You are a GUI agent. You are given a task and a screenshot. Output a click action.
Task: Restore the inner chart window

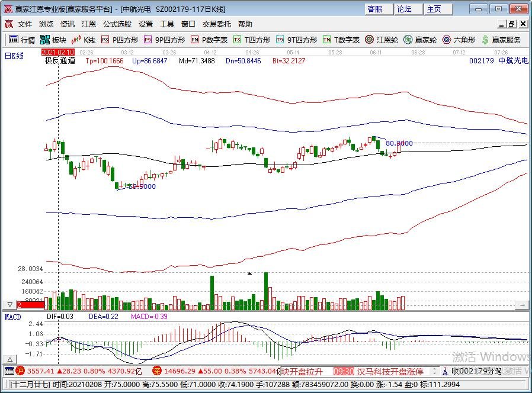point(512,24)
